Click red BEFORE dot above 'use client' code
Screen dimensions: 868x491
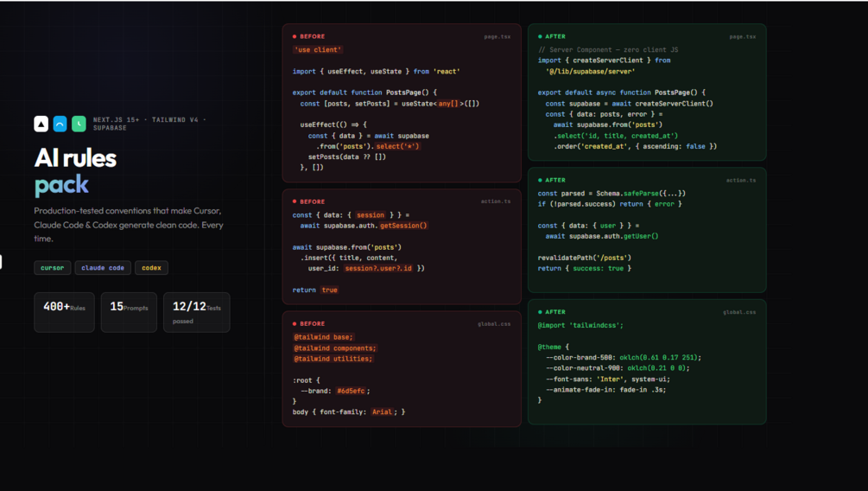point(295,36)
